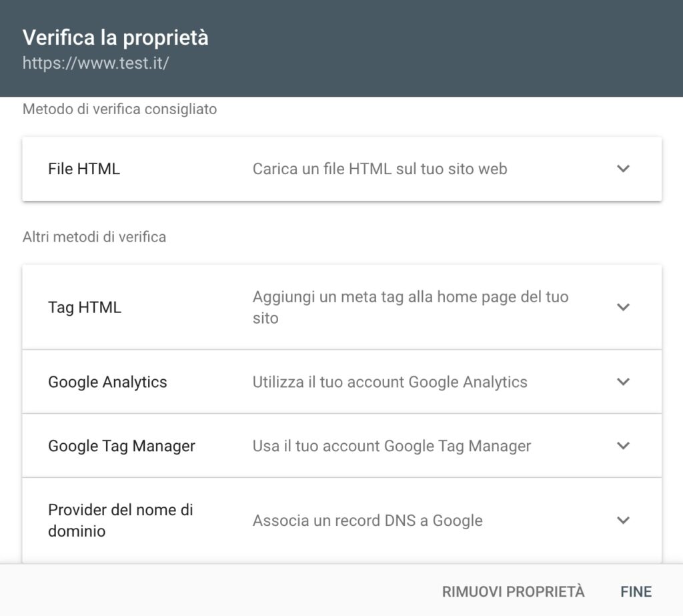Open the Google Analytics verification details
Screen dimensions: 683x616
click(x=624, y=382)
